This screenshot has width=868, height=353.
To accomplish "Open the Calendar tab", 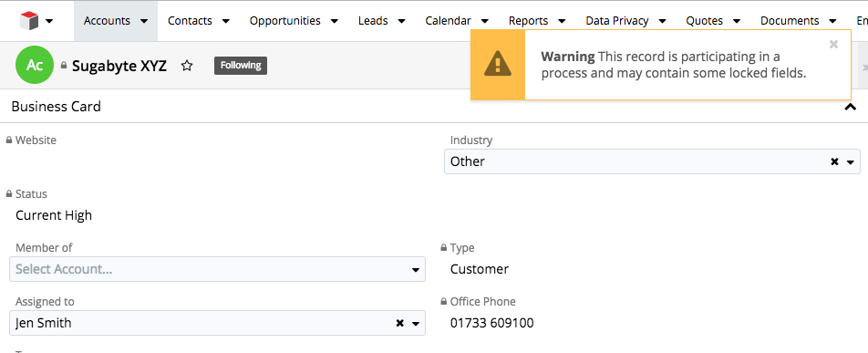I will [448, 21].
